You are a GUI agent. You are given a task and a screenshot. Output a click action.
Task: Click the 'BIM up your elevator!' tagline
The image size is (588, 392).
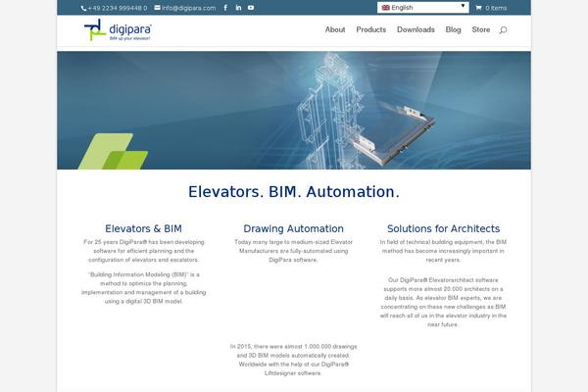pos(129,38)
